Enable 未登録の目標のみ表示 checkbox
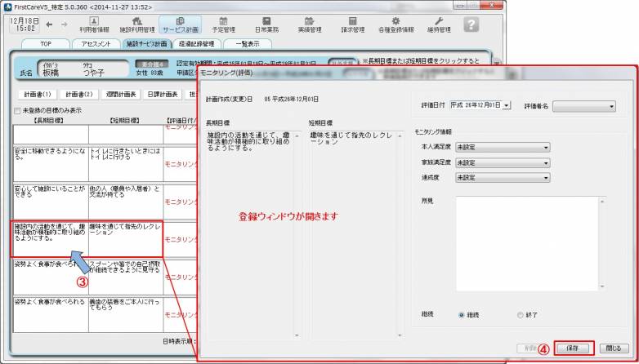 (17, 111)
